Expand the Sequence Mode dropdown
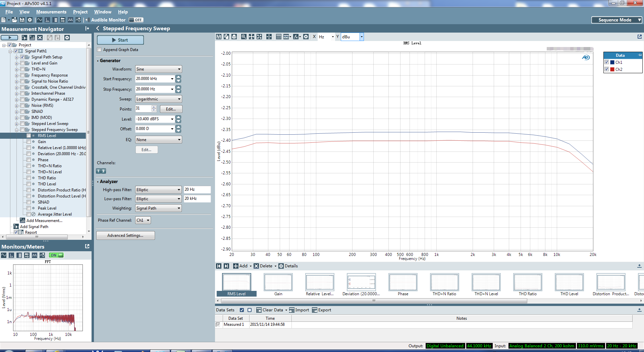Viewport: 644px width, 352px height. (616, 20)
